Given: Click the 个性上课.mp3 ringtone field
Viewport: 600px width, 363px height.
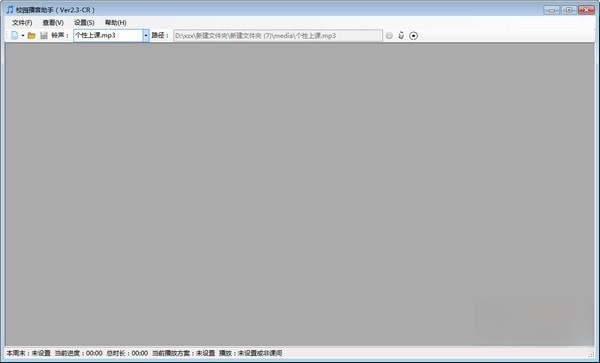Looking at the screenshot, I should point(108,36).
